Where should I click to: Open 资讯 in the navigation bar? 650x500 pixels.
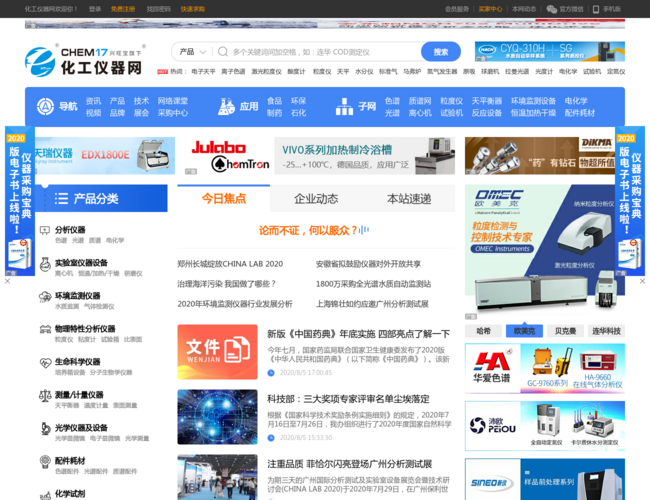click(93, 101)
